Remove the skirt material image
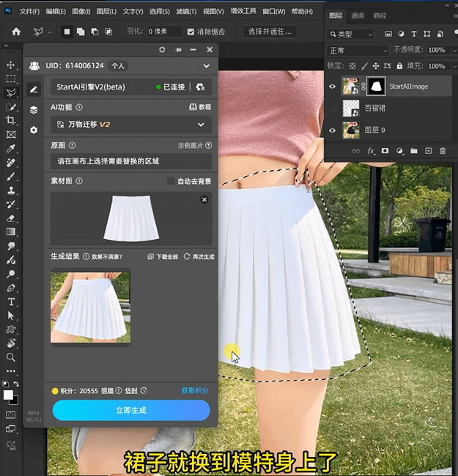 coord(204,199)
